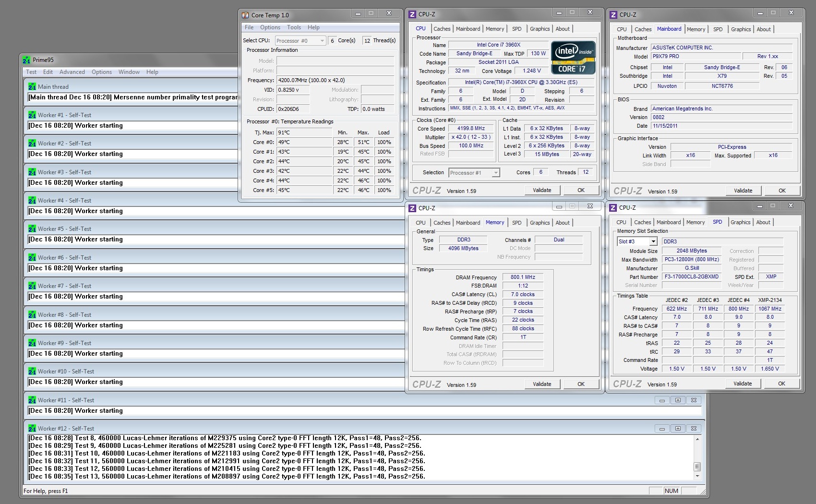The width and height of the screenshot is (816, 504).
Task: Open the Prime95 Options menu
Action: click(x=102, y=72)
